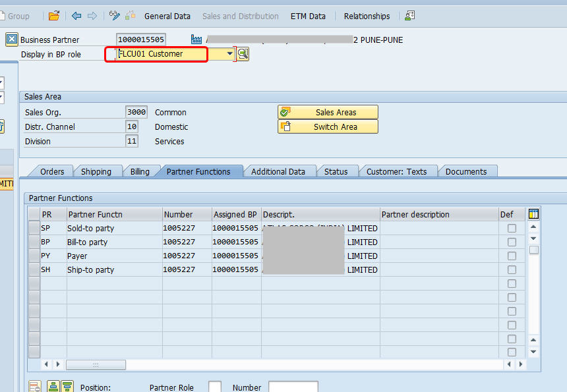Switch to the Billing tab
The width and height of the screenshot is (567, 392).
[x=140, y=171]
